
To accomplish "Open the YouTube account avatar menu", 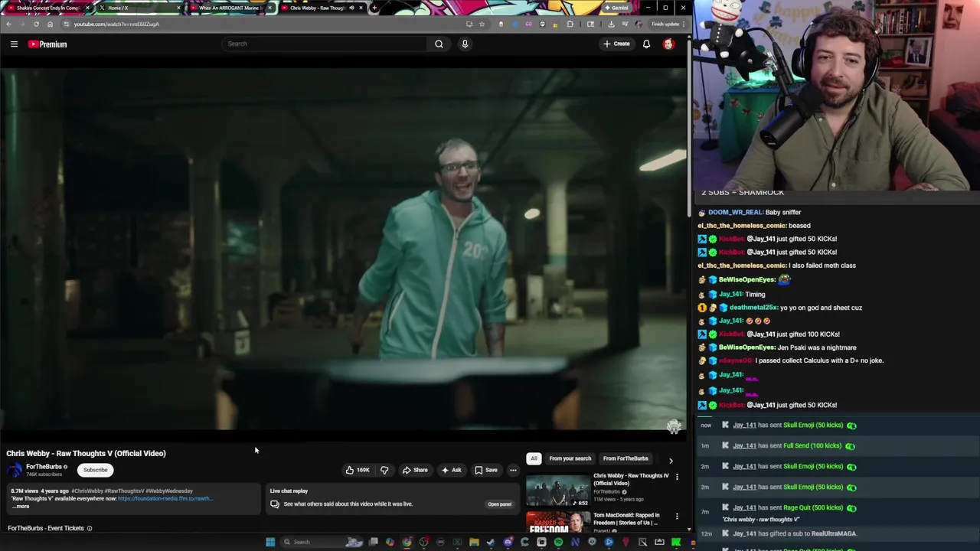I will point(668,44).
